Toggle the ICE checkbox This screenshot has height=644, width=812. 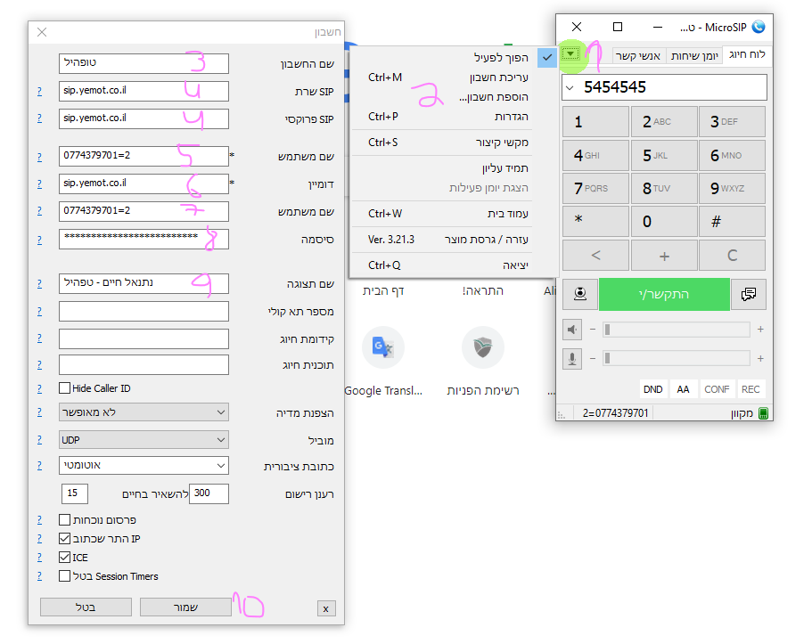65,558
